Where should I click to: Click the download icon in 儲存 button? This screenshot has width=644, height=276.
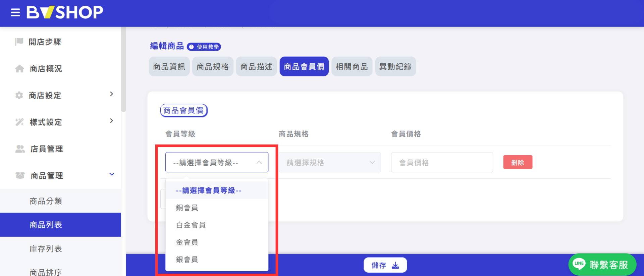[396, 265]
